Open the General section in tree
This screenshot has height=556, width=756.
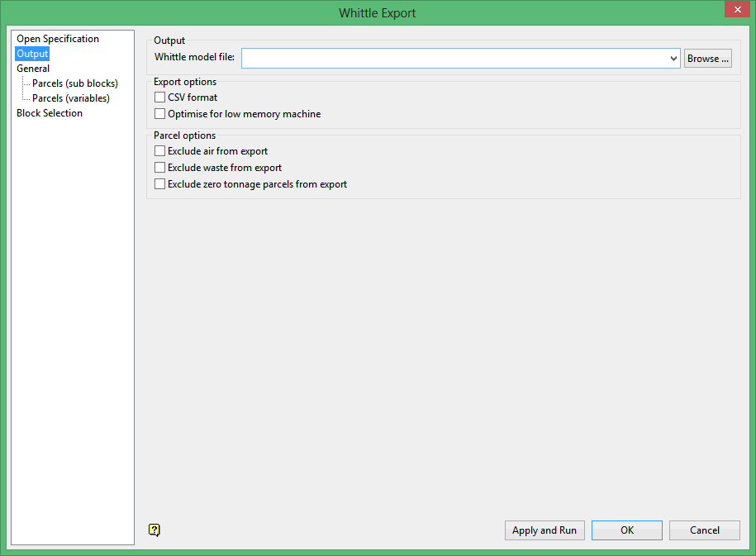[x=33, y=69]
